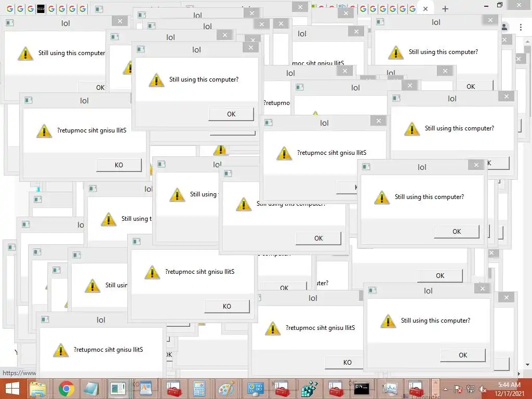Click OK in the bottom-right corner lol dialog
Image resolution: width=532 pixels, height=399 pixels.
(463, 355)
